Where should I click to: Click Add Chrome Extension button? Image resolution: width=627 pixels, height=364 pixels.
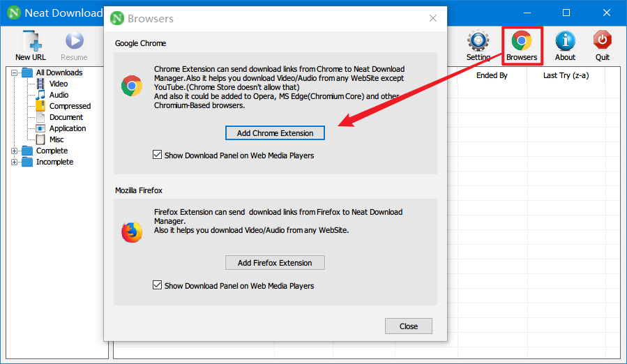click(x=275, y=133)
